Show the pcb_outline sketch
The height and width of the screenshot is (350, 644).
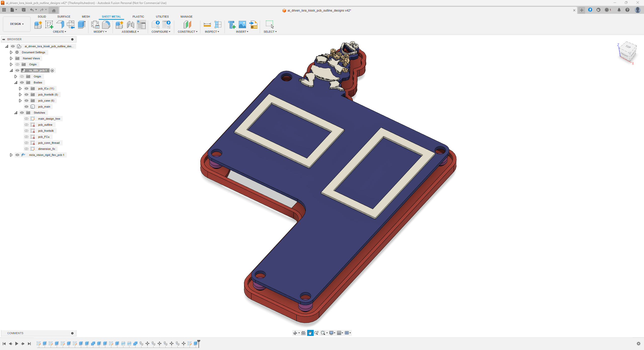click(26, 125)
